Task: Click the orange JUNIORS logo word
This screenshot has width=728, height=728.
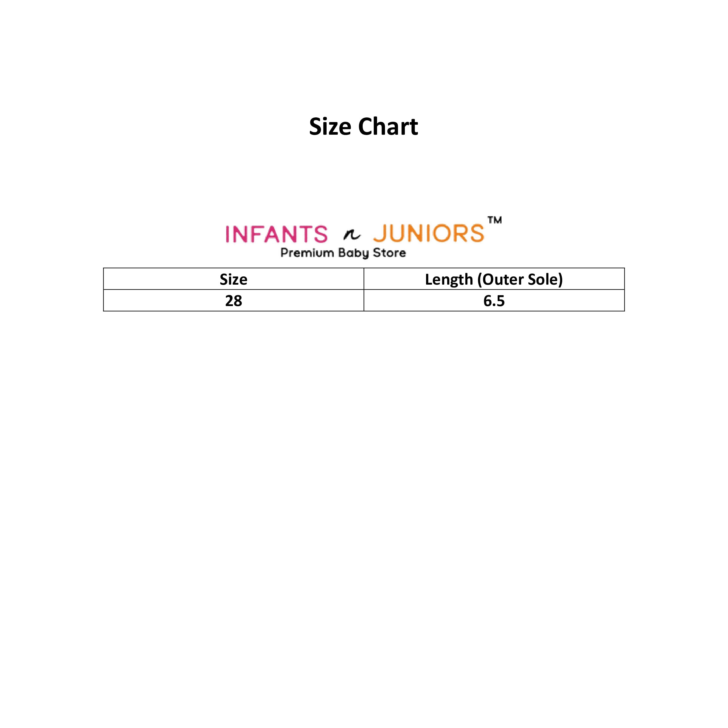Action: click(429, 233)
